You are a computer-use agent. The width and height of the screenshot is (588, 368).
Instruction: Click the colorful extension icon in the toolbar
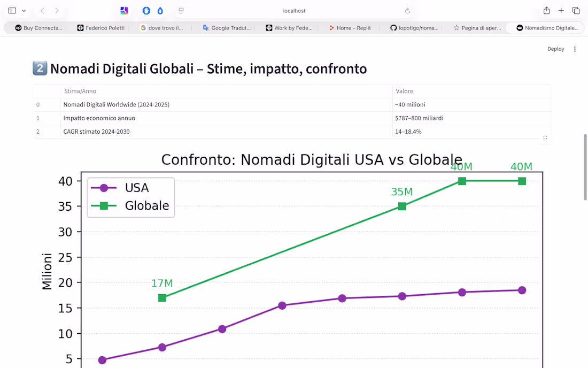tap(124, 10)
